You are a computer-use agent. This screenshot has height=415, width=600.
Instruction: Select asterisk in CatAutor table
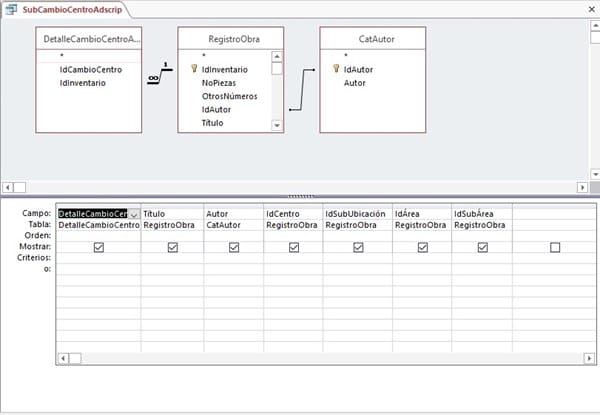pos(346,56)
